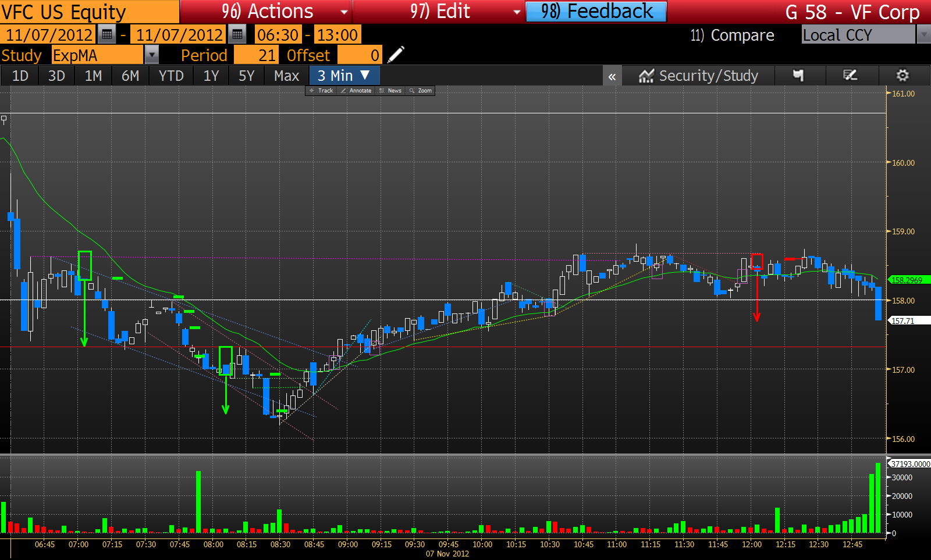The width and height of the screenshot is (931, 560).
Task: Open the Local CCY currency dropdown
Action: [x=859, y=35]
